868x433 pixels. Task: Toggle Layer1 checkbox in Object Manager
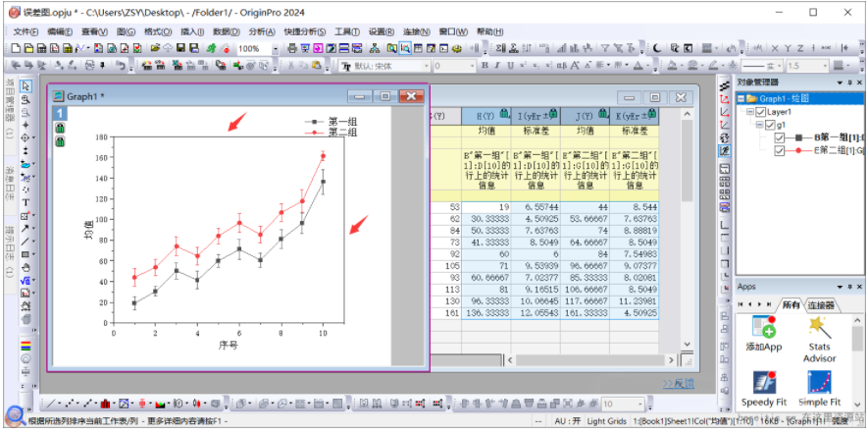760,112
